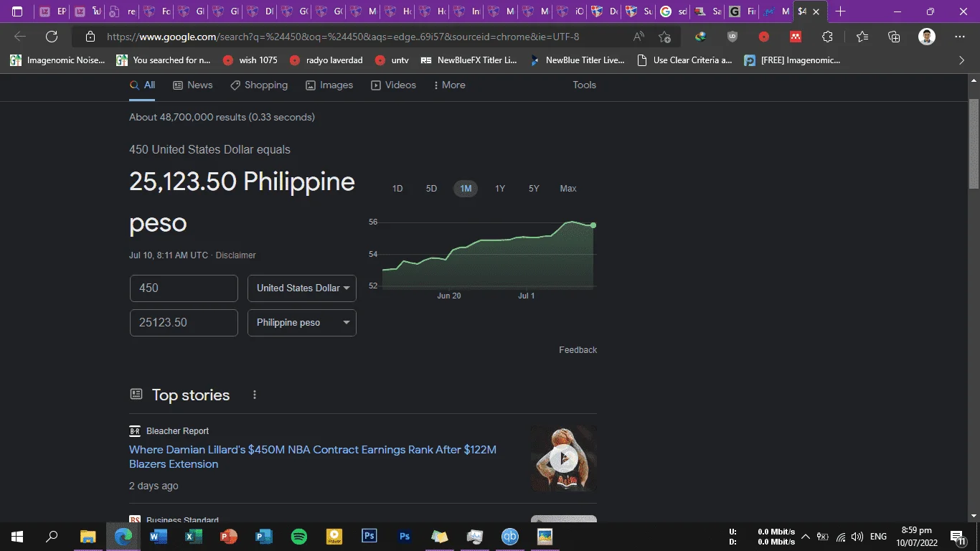This screenshot has height=551, width=980.
Task: Expand the More search filters menu
Action: (449, 85)
